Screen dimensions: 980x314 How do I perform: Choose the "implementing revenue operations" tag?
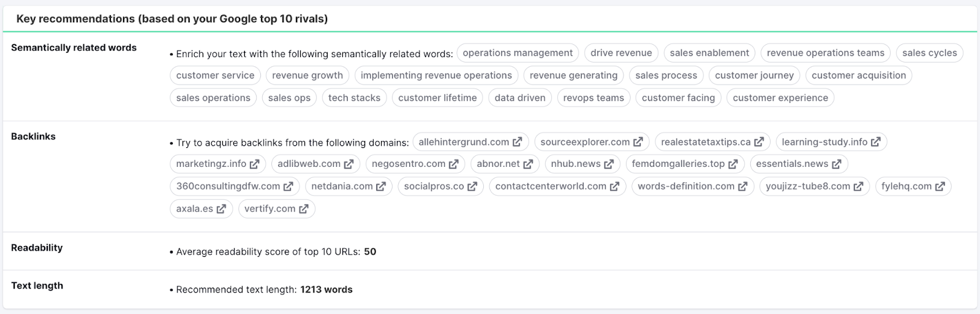[x=436, y=75]
